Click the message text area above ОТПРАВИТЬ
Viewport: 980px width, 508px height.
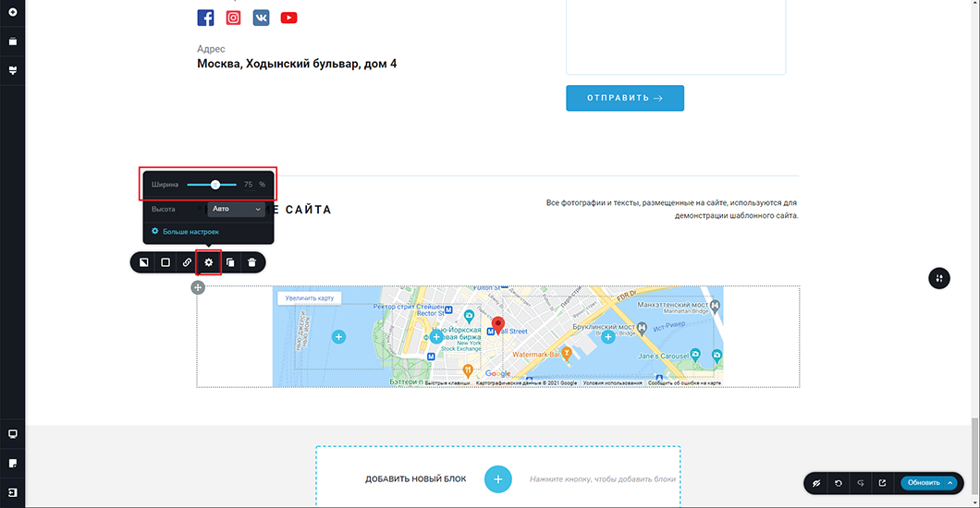coord(676,37)
